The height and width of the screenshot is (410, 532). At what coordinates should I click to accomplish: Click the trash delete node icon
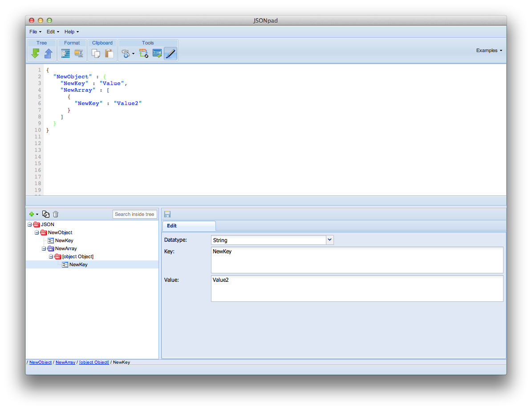click(x=56, y=214)
